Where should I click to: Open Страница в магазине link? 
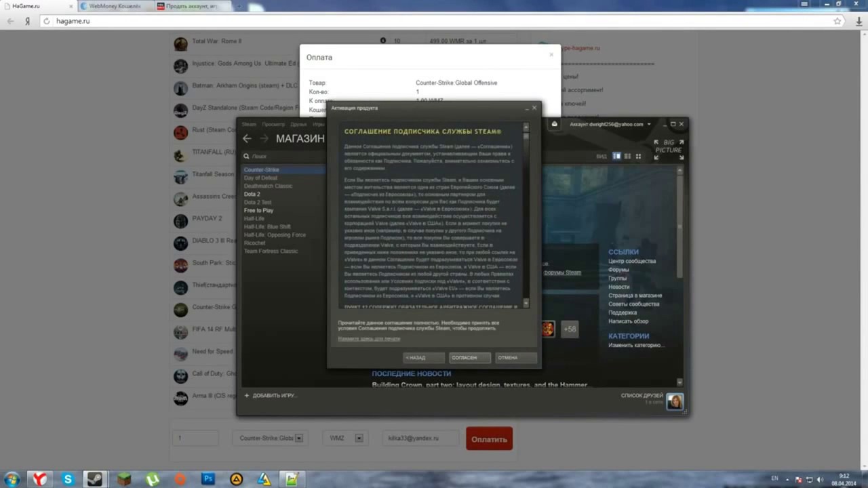[635, 296]
